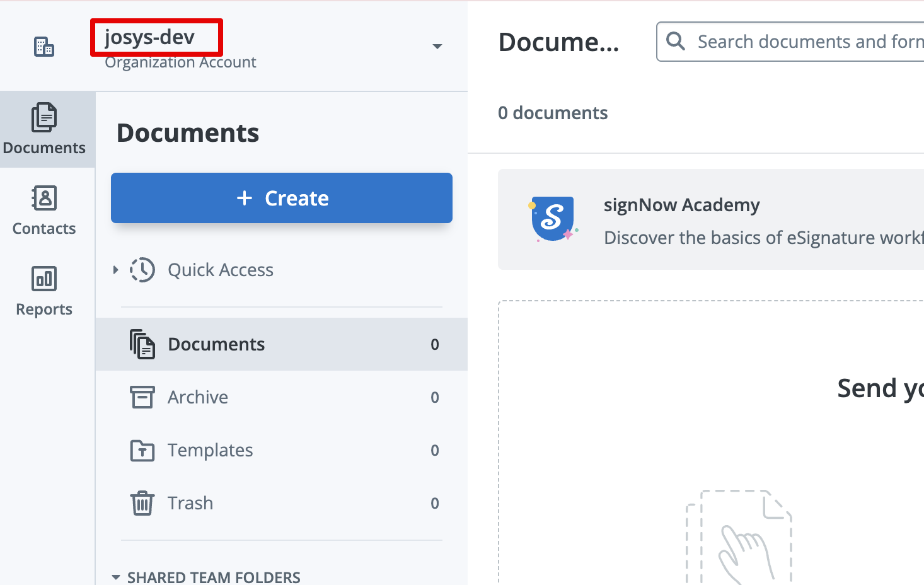Click the signNow Academy logo
The height and width of the screenshot is (585, 924).
tap(553, 219)
